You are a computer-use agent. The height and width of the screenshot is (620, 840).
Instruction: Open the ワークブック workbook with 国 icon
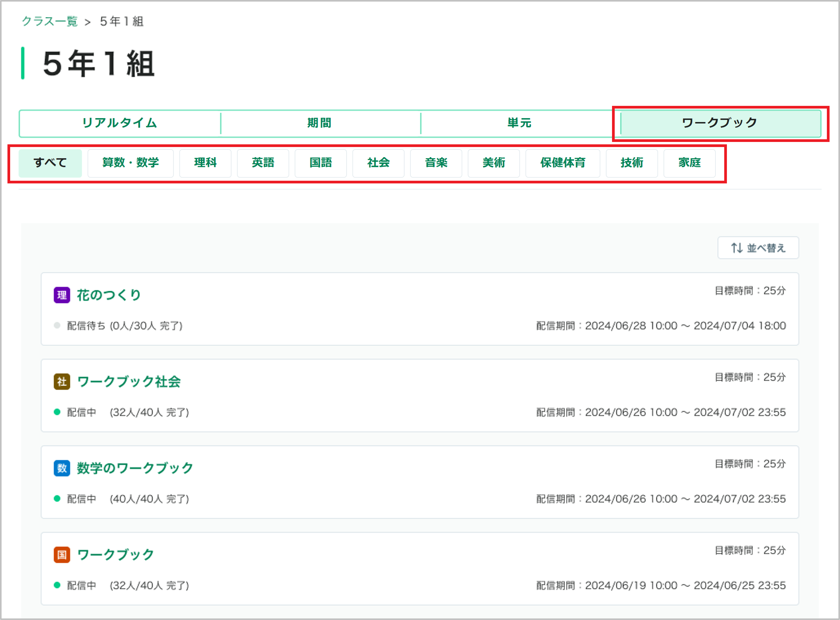[116, 555]
